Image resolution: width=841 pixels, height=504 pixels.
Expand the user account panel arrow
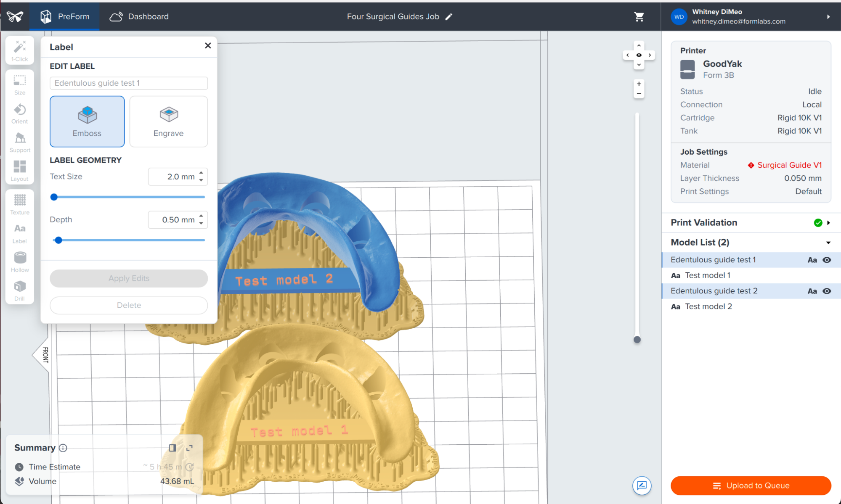(828, 16)
